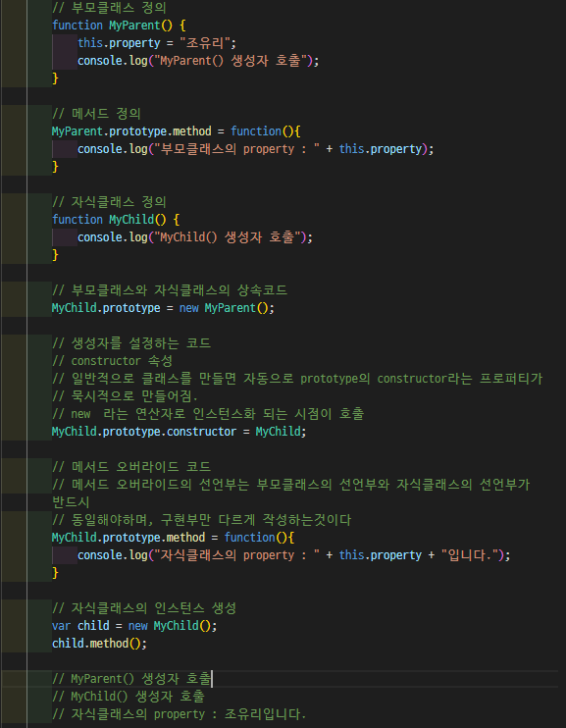Click the comment line starting with "// new 라는 연산자로"
Image resolution: width=566 pixels, height=728 pixels.
(208, 414)
